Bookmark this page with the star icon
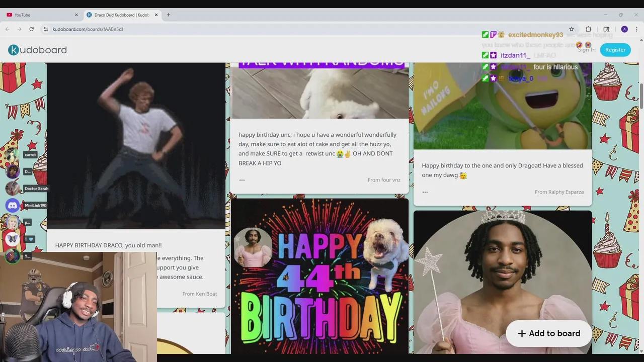The width and height of the screenshot is (644, 362). (572, 29)
